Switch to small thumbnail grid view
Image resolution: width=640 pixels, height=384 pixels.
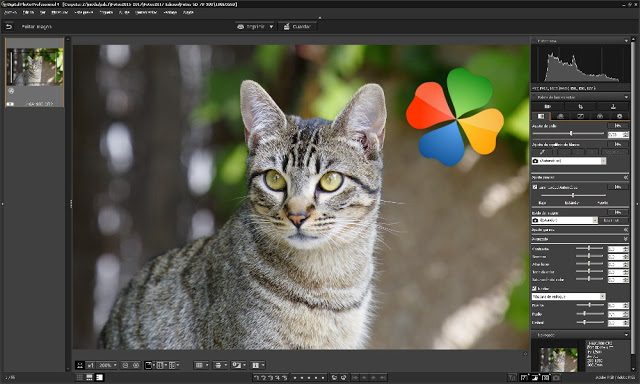coord(80,377)
